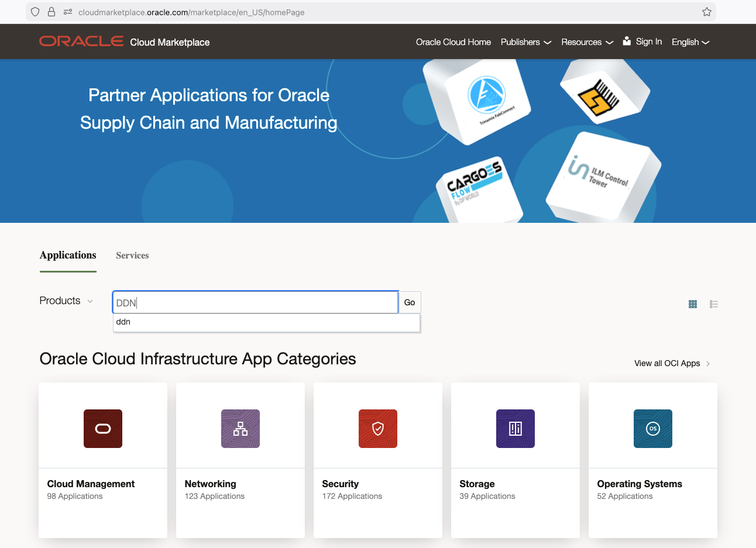Expand the Resources menu
The height and width of the screenshot is (548, 756).
click(x=587, y=42)
